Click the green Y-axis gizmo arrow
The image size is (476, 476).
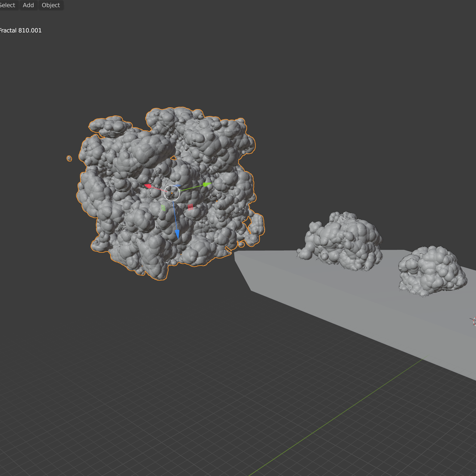point(207,184)
